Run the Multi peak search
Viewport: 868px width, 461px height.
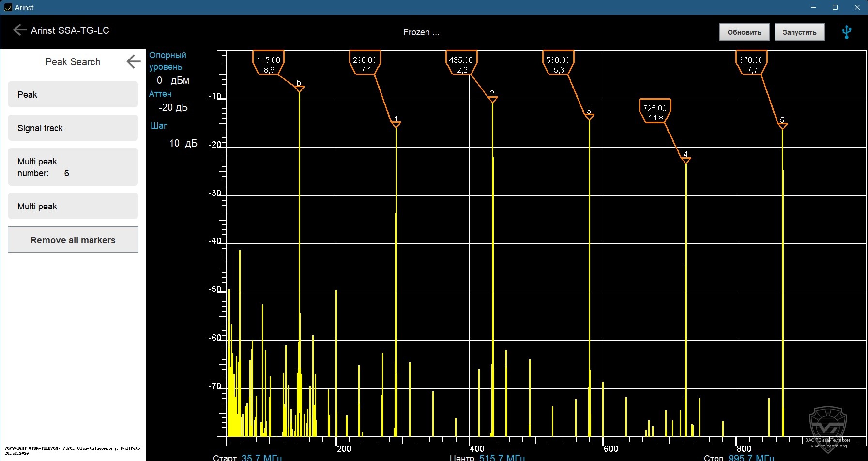coord(73,206)
